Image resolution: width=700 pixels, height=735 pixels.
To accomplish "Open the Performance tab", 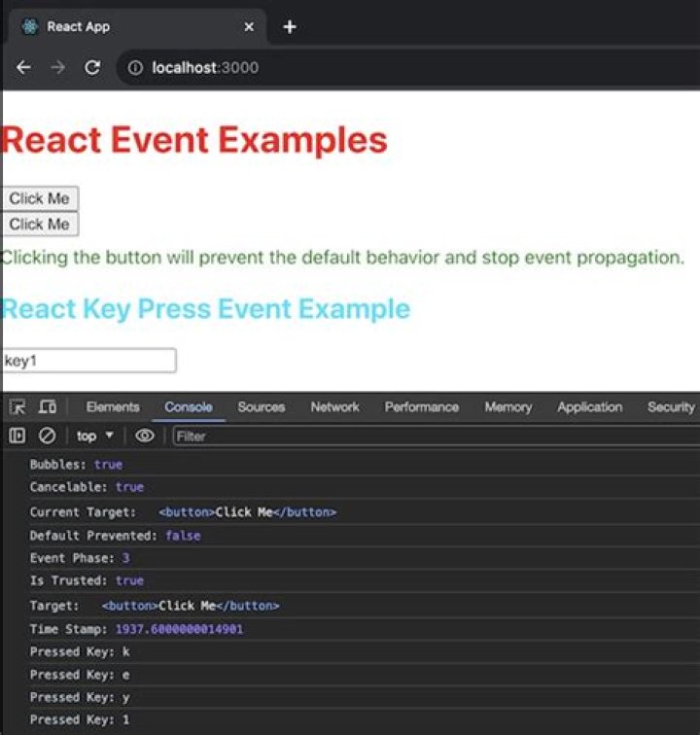I will point(422,406).
